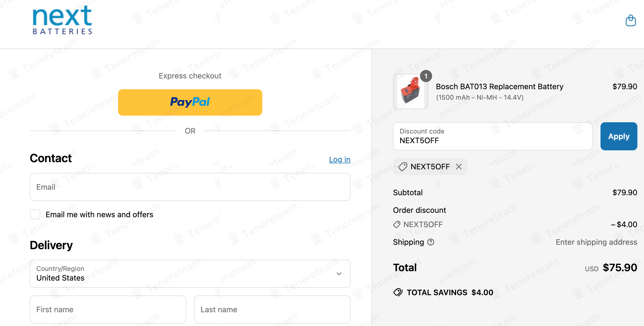Open the Country/Region dropdown
The image size is (644, 326).
pos(190,274)
